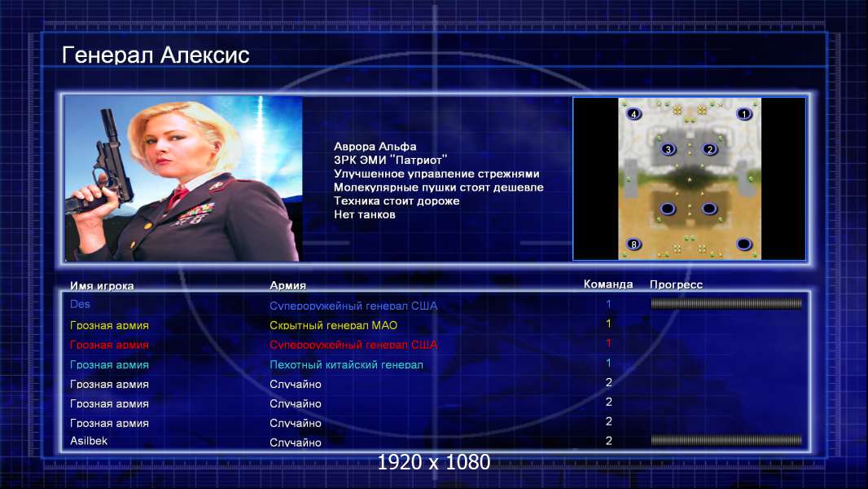This screenshot has width=868, height=489.
Task: Click team number 1 in Des row
Action: pyautogui.click(x=608, y=304)
